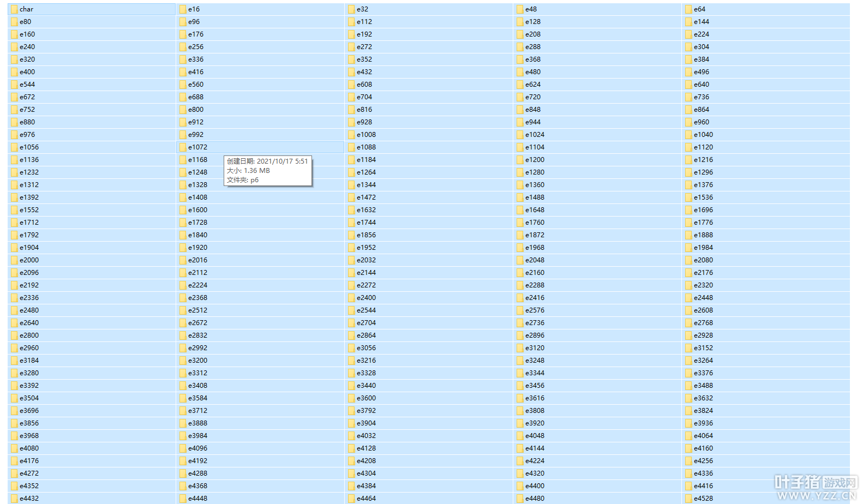Click the e1008 folder name
Screen dimensions: 863x504
pyautogui.click(x=366, y=135)
